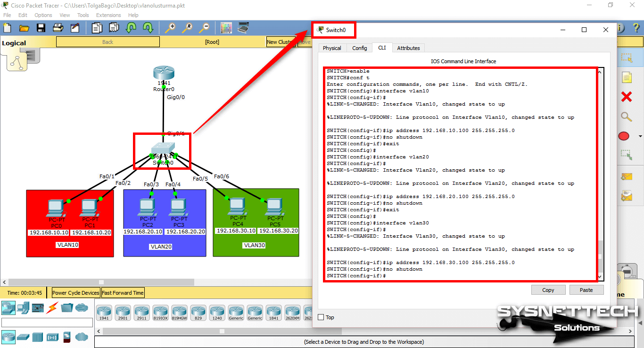Pick the Place Note tool
Viewport: 644px width, 348px height.
627,77
